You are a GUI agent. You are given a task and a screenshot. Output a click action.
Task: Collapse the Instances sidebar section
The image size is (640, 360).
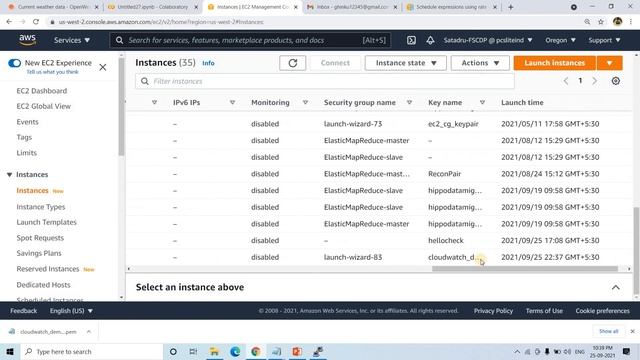(x=9, y=175)
